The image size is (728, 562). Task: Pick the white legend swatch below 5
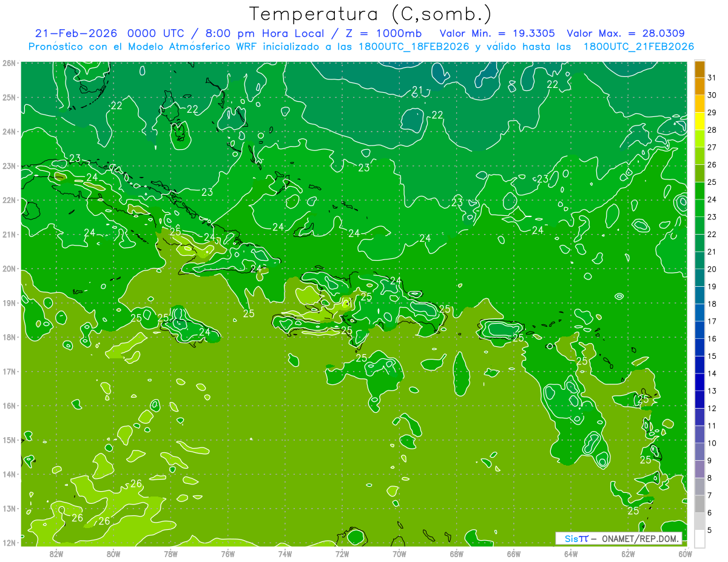pyautogui.click(x=699, y=538)
